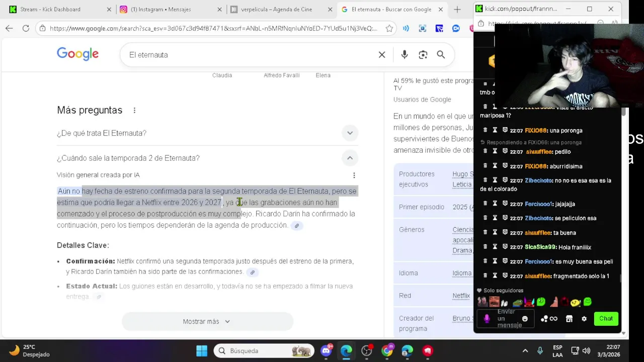Click 'Visión general creada por IA' label
644x362 pixels.
(x=98, y=175)
